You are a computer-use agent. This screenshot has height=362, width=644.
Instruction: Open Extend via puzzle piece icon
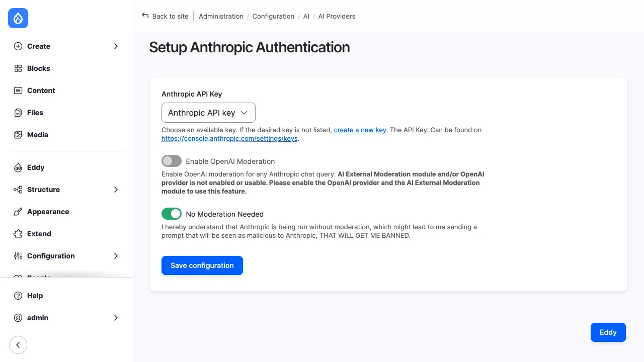point(18,234)
